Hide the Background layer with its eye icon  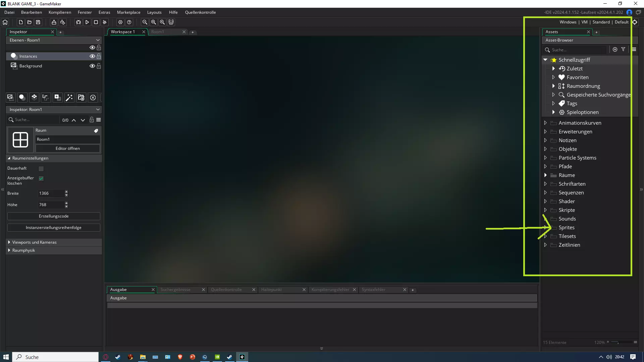92,66
